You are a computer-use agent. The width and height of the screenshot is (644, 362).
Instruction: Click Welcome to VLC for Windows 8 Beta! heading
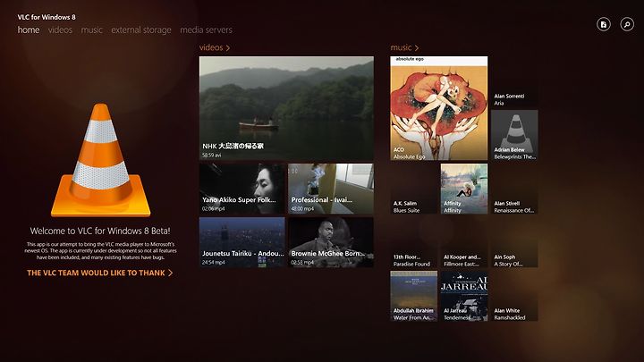tap(100, 232)
